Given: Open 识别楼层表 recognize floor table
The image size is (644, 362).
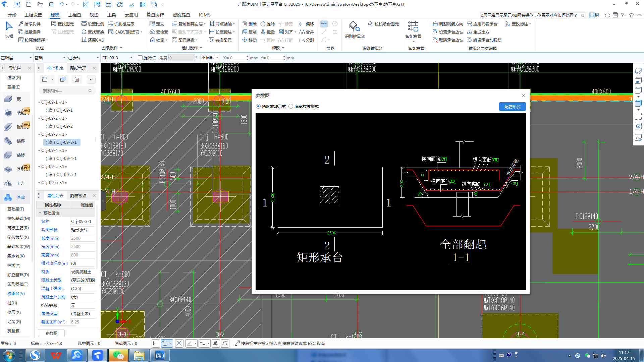Looking at the screenshot, I should [121, 24].
